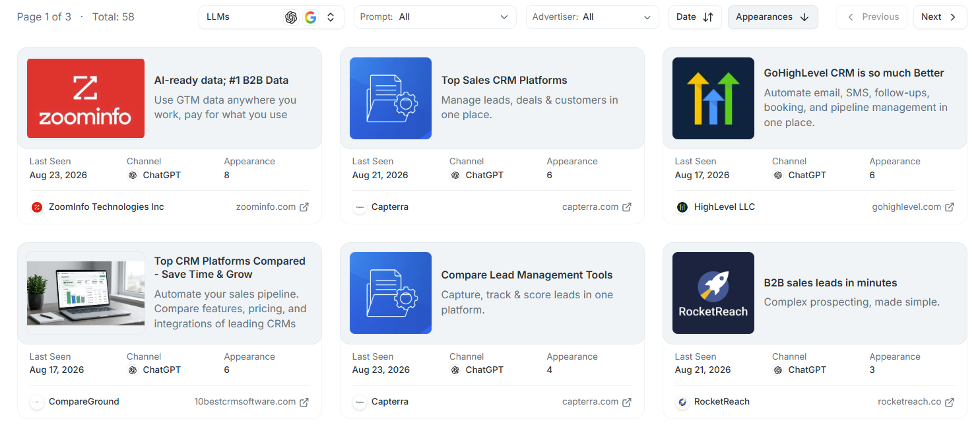The height and width of the screenshot is (427, 980).
Task: Click HighLevel LLC advertiser name
Action: [x=725, y=207]
